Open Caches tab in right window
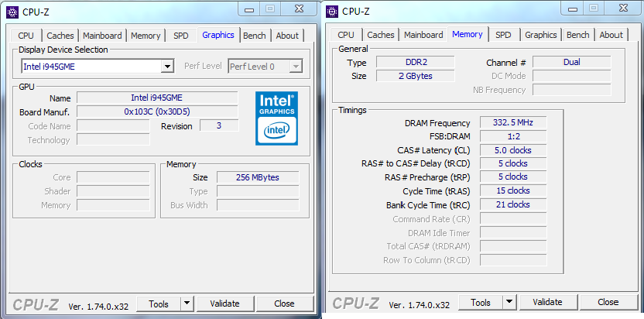644x319 pixels. pyautogui.click(x=380, y=35)
